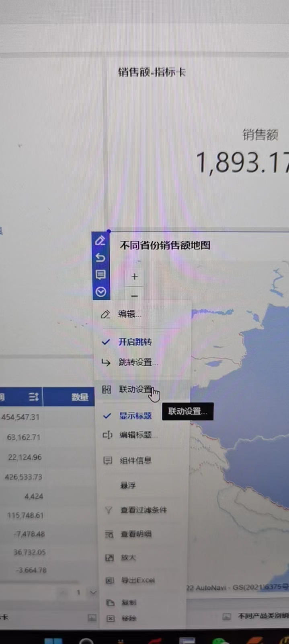Click the funnel icon beside 查看过滤条件
Viewport: 289px width, 644px height.
pos(108,510)
